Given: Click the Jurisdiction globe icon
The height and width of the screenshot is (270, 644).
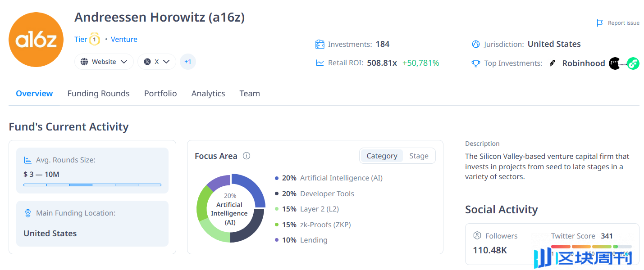Looking at the screenshot, I should click(476, 44).
